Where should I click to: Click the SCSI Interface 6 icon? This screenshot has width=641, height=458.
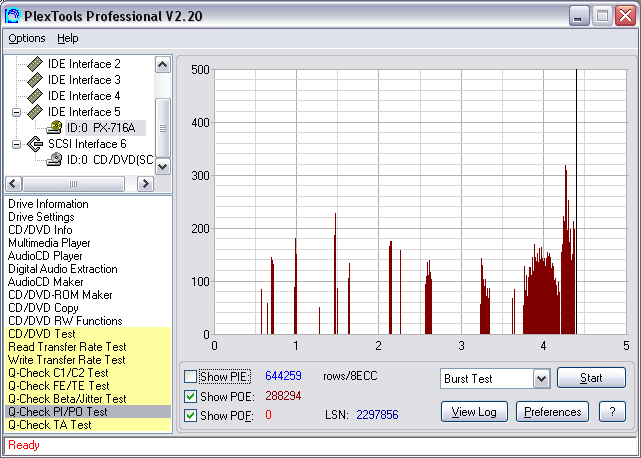[x=35, y=144]
